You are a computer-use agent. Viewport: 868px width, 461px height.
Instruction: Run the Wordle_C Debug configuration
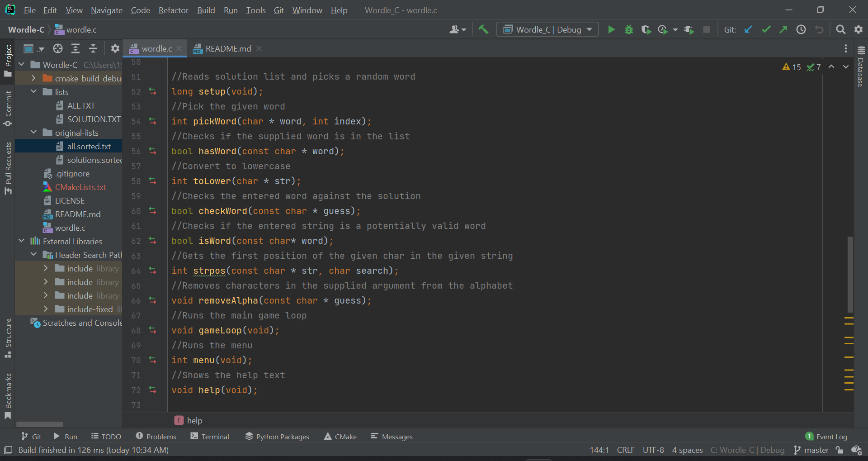click(x=611, y=29)
